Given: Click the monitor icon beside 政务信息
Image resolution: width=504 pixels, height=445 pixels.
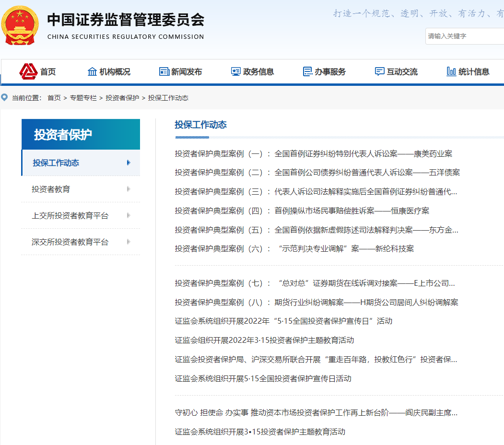Looking at the screenshot, I should tap(236, 71).
